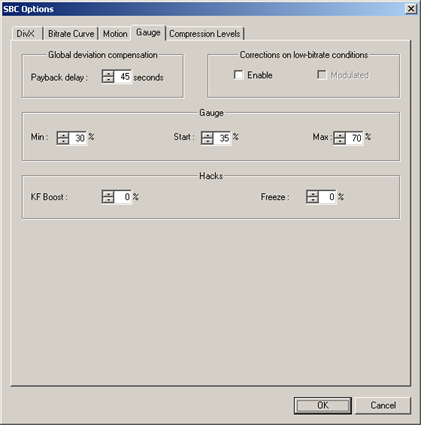
Task: Click the Cancel button
Action: tap(383, 406)
